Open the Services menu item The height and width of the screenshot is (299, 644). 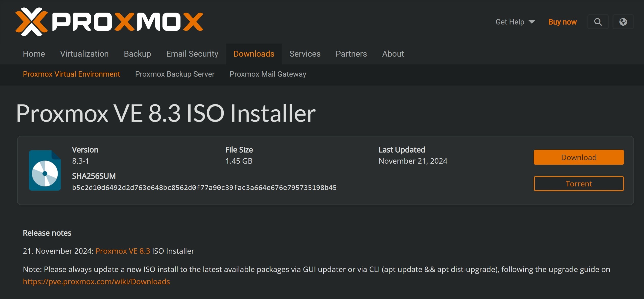coord(305,54)
